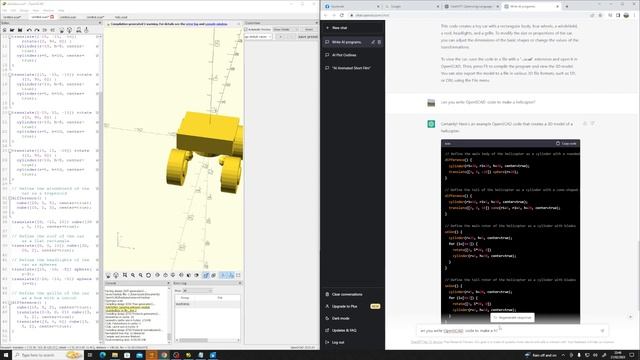
Task: Click the Indent icon in the editor toolbar
Action: [53, 30]
